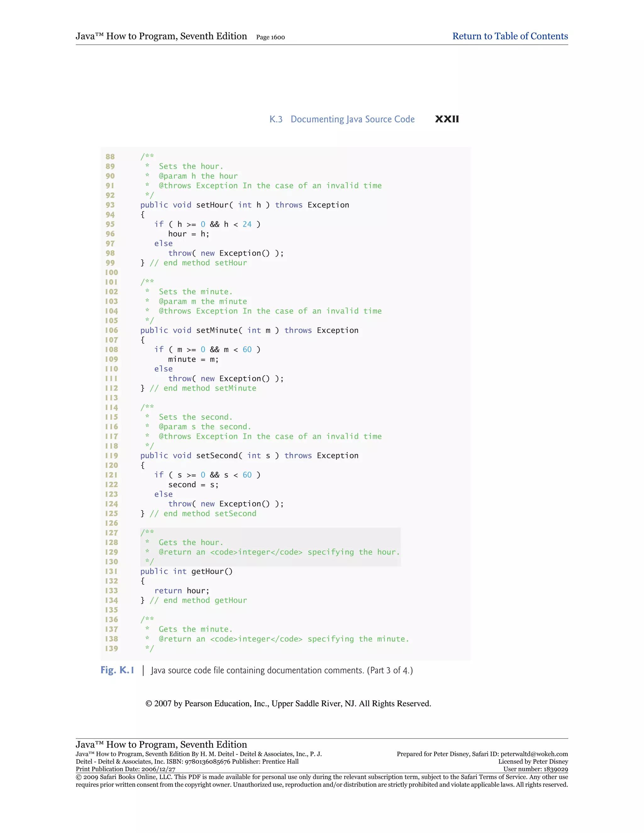Viewport: 644px width, 833px height.
Task: Click the Page 1600 label
Action: [270, 37]
